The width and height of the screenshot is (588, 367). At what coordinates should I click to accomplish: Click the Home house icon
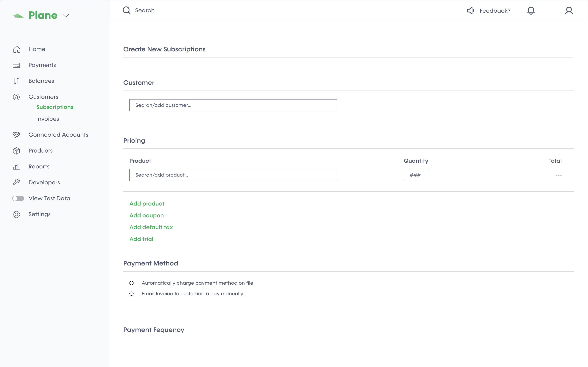pyautogui.click(x=17, y=49)
